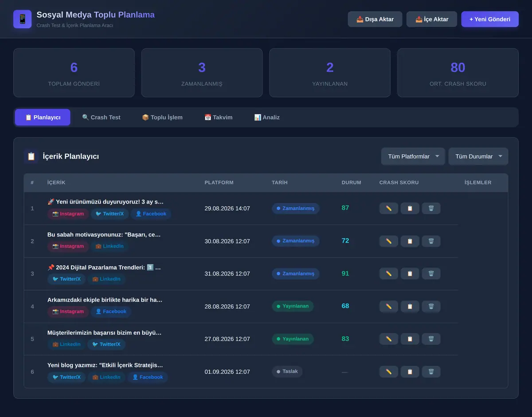Go to the Toplu İşlem tab
This screenshot has height=417, width=532.
162,118
